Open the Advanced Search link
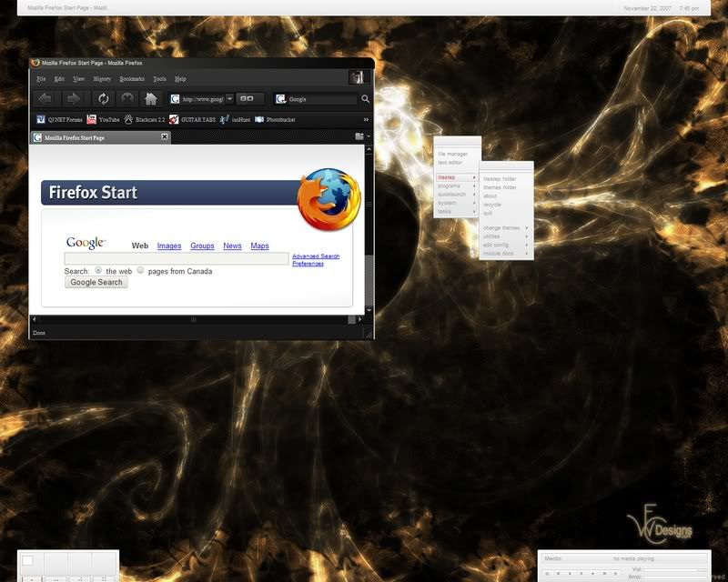 pyautogui.click(x=316, y=256)
